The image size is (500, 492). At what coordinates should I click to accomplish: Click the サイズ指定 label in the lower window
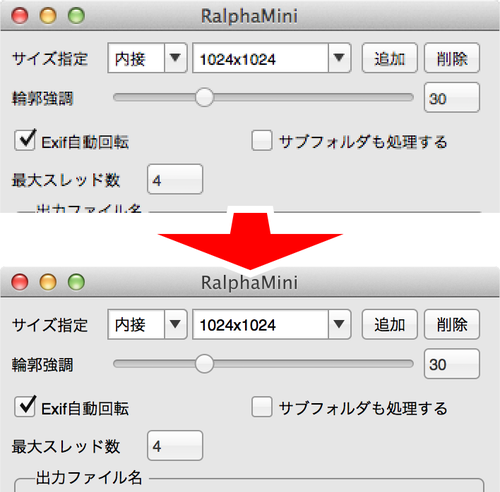point(50,325)
